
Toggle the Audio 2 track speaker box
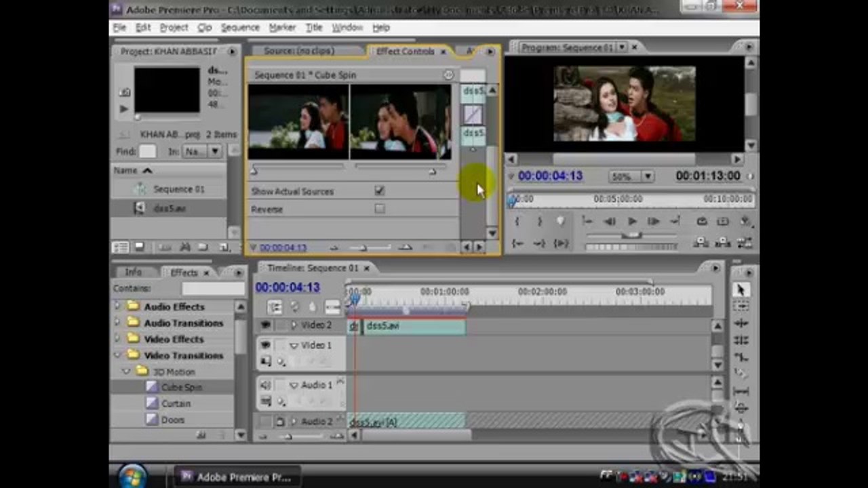click(x=265, y=422)
